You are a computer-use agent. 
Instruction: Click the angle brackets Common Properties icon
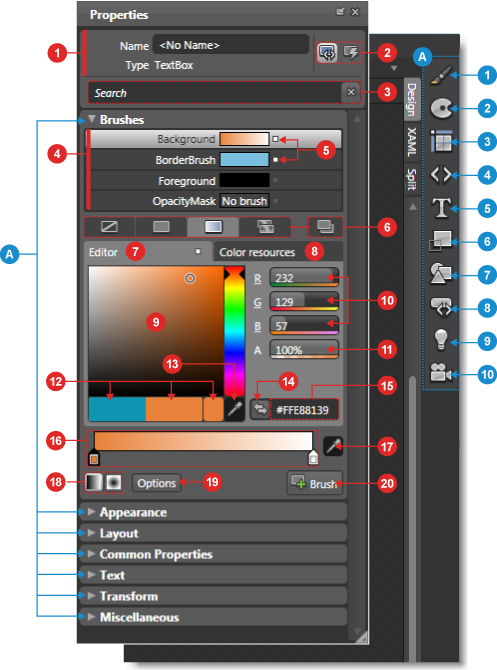441,175
